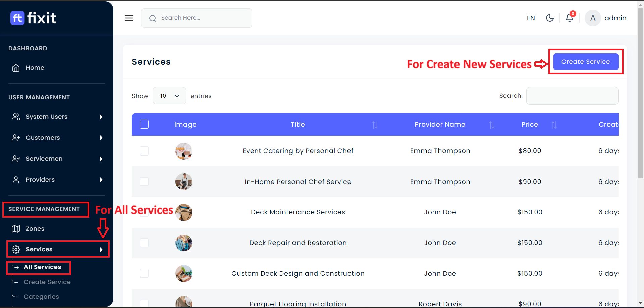
Task: Tick checkbox for Deck Repair and Restoration
Action: point(144,243)
